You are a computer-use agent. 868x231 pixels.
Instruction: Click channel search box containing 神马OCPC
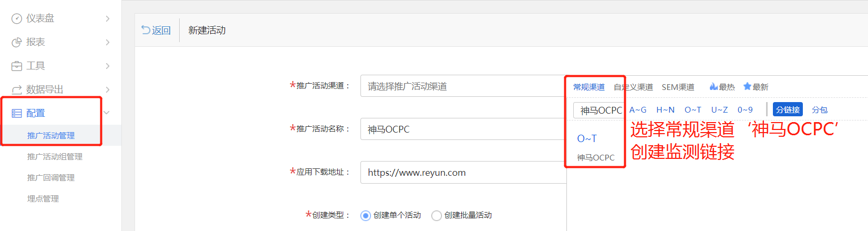pyautogui.click(x=599, y=110)
